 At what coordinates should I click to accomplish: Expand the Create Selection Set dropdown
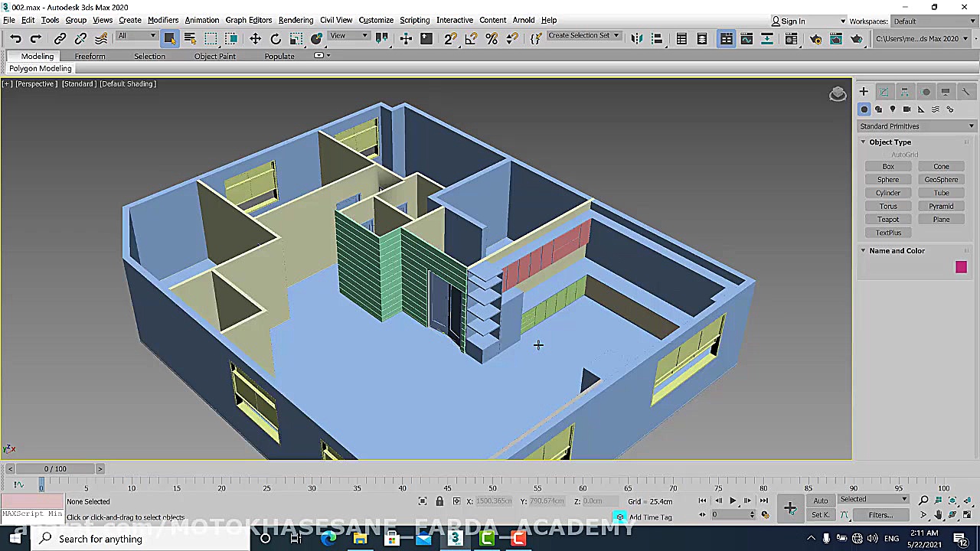(616, 36)
